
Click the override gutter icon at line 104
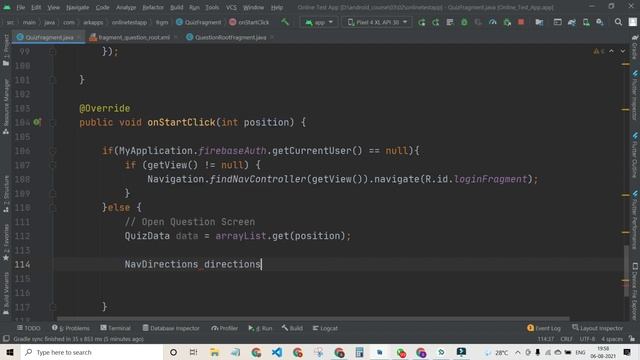coord(37,122)
